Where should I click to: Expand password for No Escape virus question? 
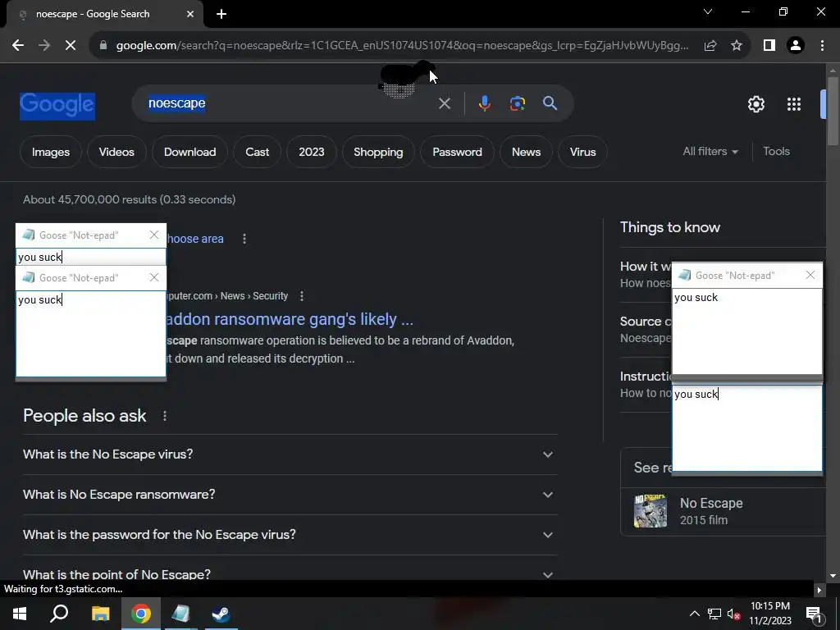click(x=290, y=535)
